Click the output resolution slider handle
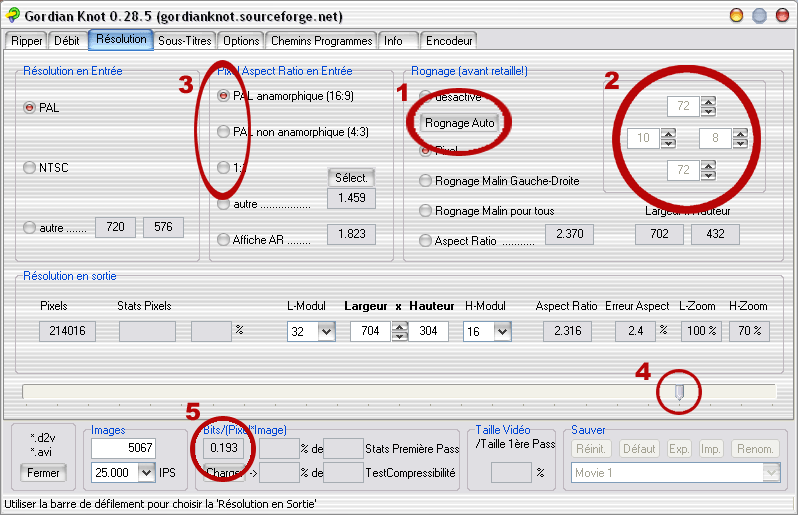This screenshot has width=798, height=515. click(x=679, y=391)
